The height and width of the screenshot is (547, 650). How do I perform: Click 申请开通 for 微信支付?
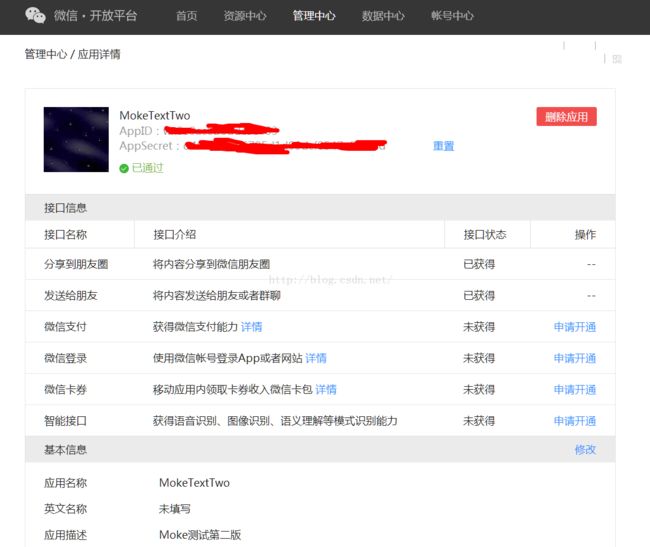pos(575,327)
